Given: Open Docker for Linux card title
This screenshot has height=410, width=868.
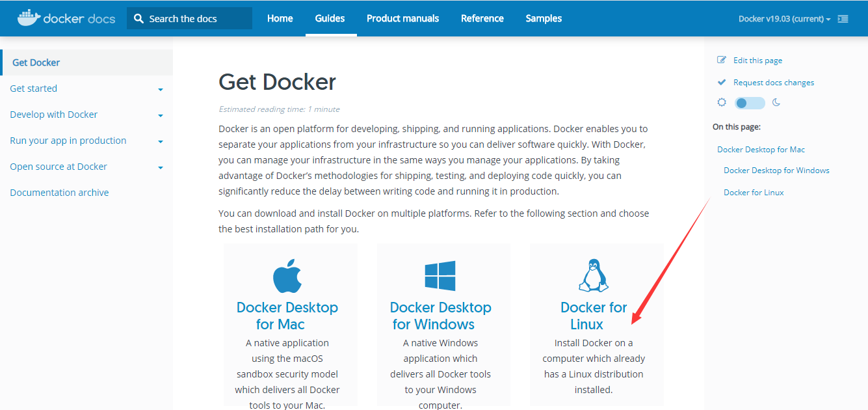Looking at the screenshot, I should click(x=594, y=316).
